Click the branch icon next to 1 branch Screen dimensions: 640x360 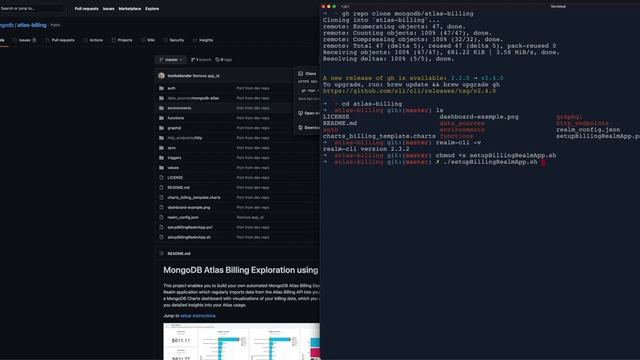[x=193, y=60]
